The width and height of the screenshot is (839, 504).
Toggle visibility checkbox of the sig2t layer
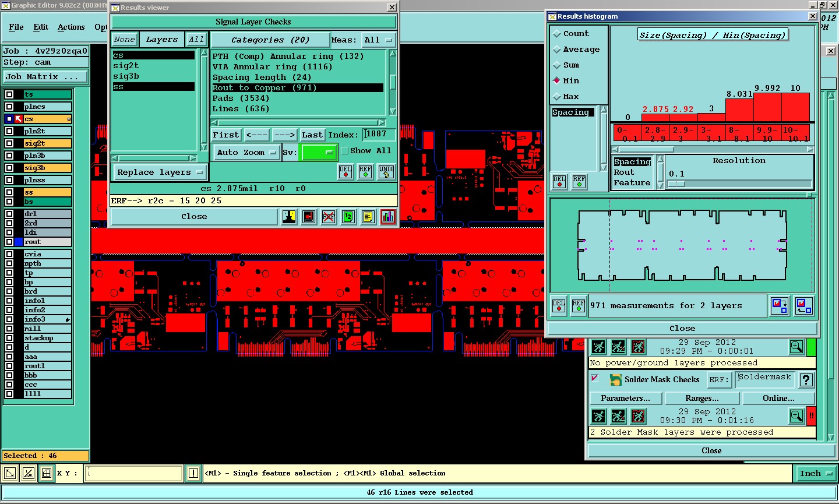(9, 143)
